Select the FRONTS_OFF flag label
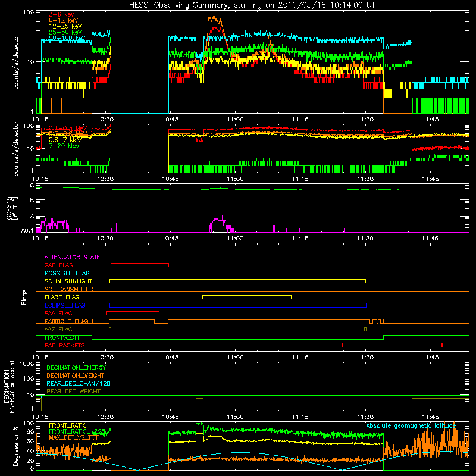The height and width of the screenshot is (476, 476). click(x=62, y=337)
